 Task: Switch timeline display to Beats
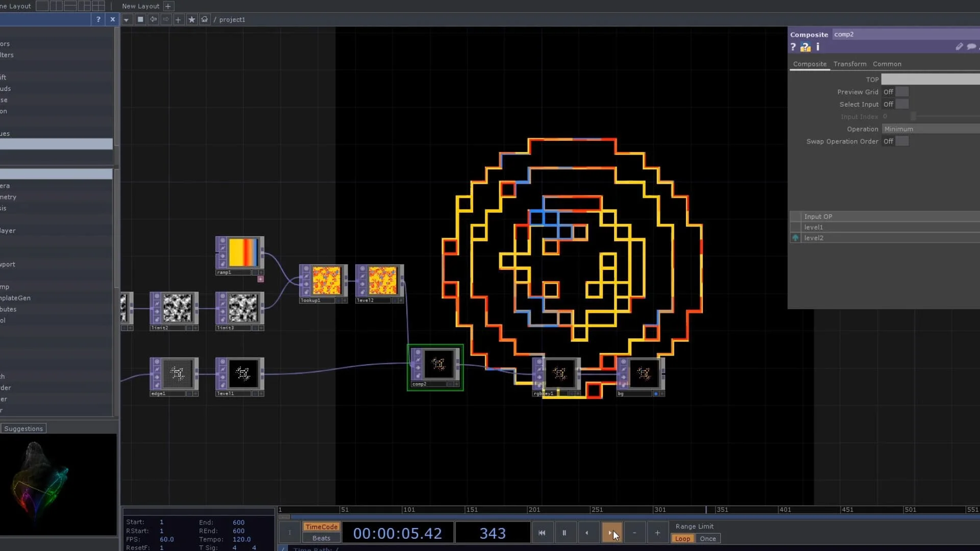pos(321,538)
